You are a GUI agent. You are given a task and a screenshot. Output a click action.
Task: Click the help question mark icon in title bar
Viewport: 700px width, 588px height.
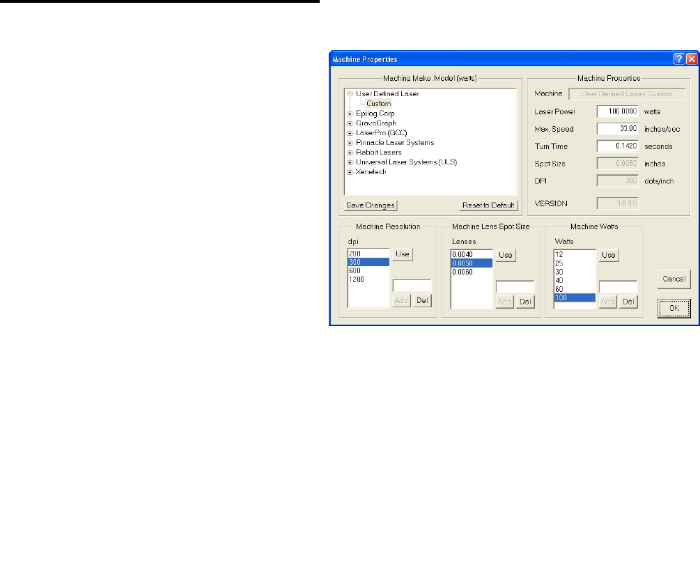679,59
